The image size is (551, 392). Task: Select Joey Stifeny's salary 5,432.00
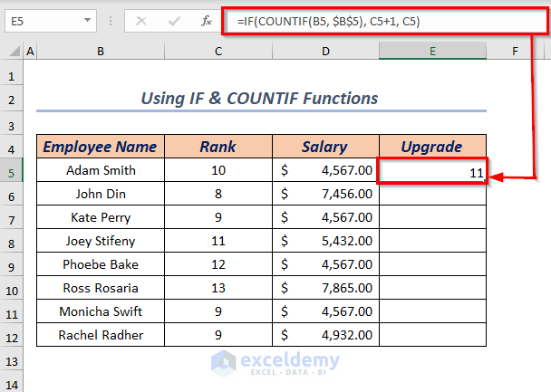[x=325, y=241]
